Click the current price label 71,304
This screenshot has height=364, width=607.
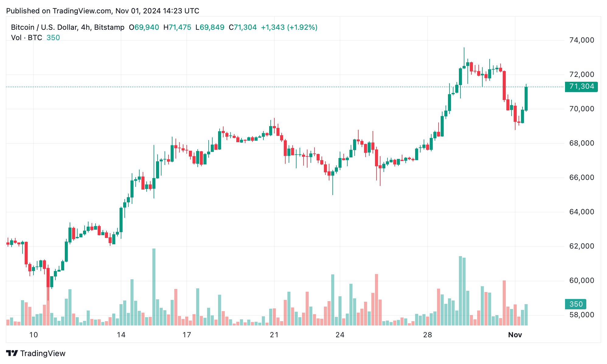point(581,87)
